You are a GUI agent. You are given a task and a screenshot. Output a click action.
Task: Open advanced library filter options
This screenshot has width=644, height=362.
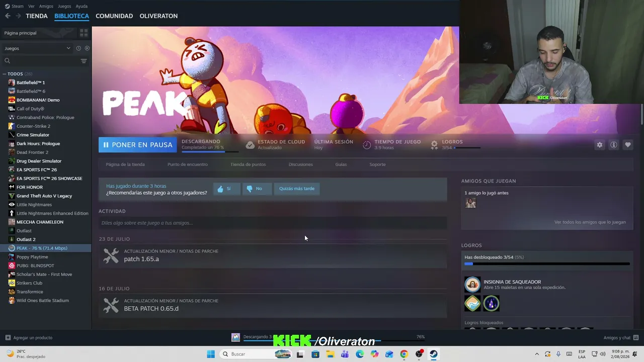84,61
